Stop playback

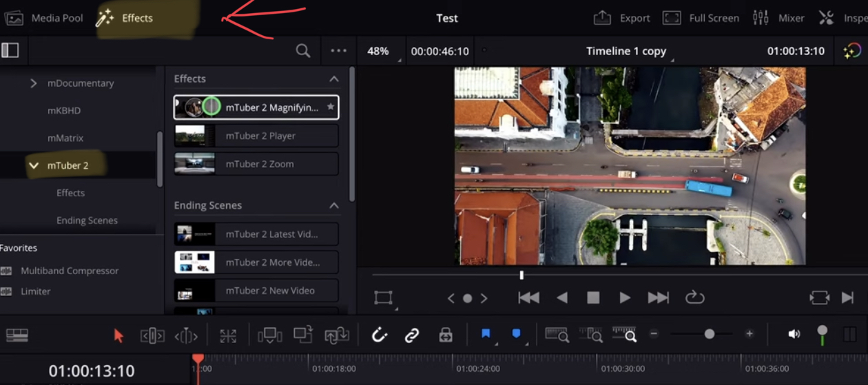[593, 298]
